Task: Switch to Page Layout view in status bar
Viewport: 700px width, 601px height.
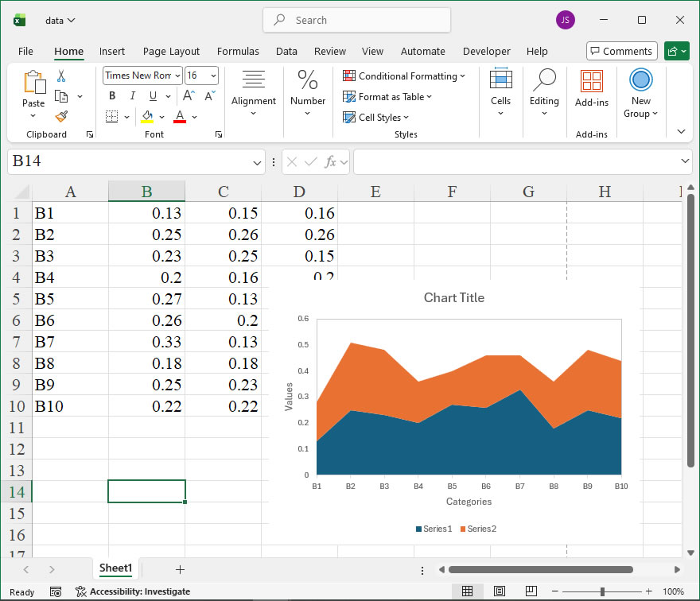Action: pyautogui.click(x=499, y=591)
